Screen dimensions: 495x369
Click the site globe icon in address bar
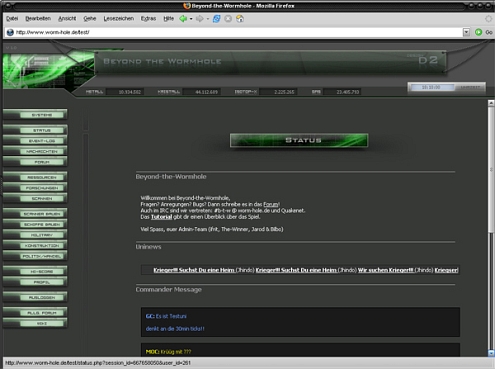pos(10,32)
